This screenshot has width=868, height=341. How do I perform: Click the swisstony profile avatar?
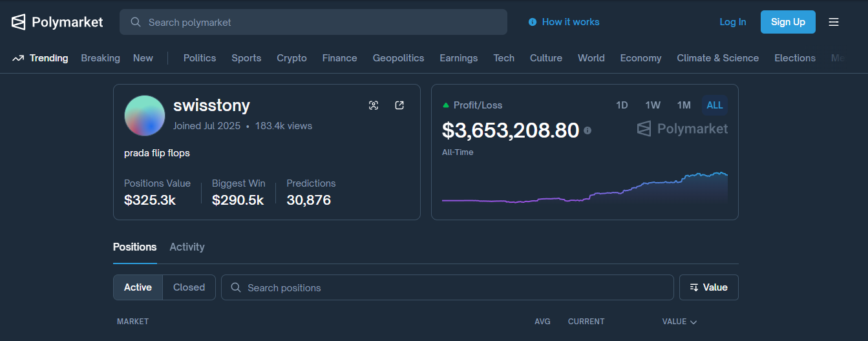tap(145, 116)
